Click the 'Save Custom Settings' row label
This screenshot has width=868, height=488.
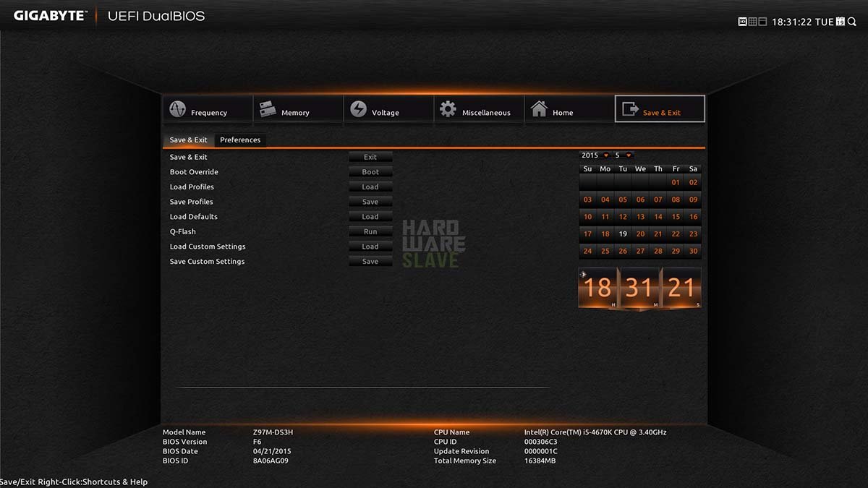[x=207, y=262]
